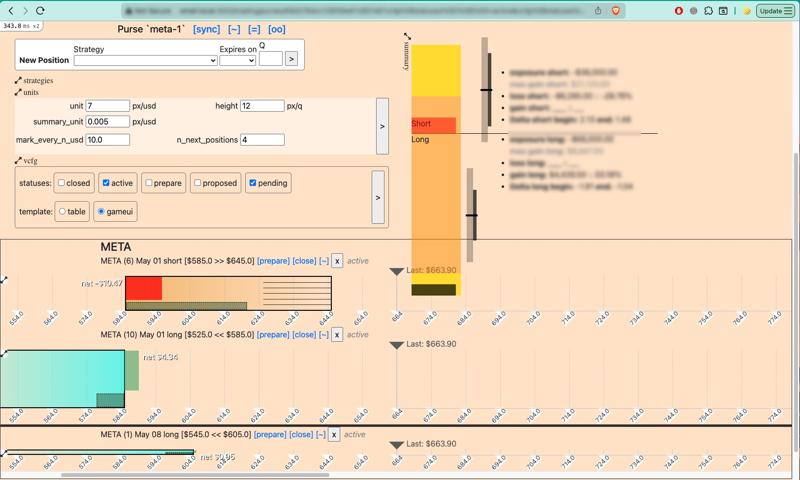Image resolution: width=800 pixels, height=480 pixels.
Task: Edit the summary_unit field
Action: click(108, 121)
